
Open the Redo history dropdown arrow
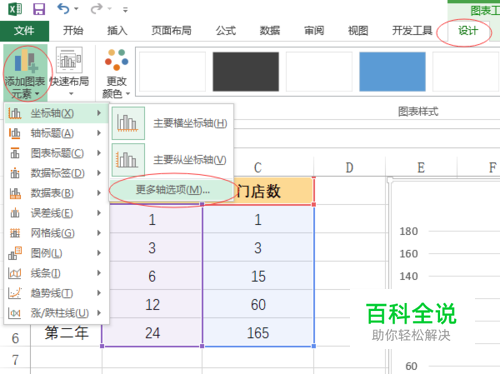click(110, 9)
